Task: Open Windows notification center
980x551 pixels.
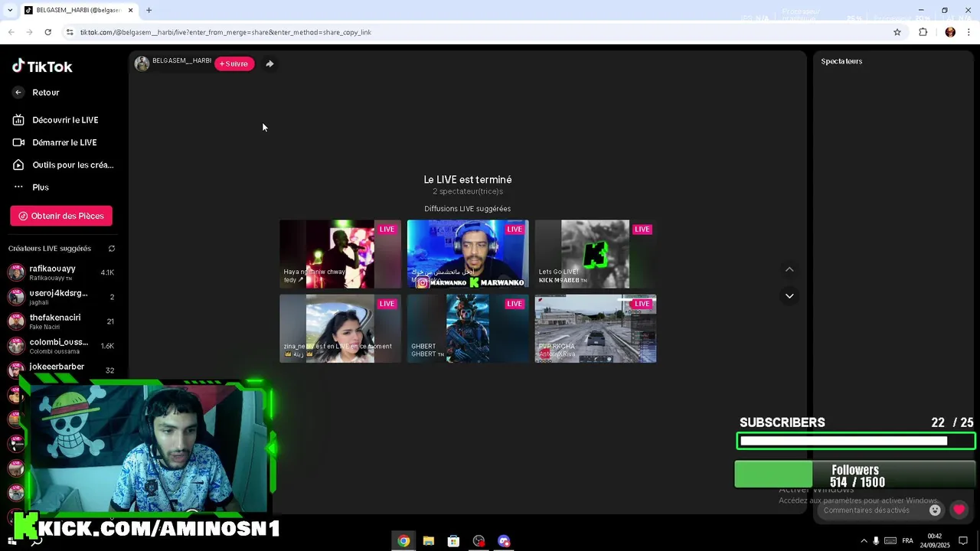Action: [963, 541]
